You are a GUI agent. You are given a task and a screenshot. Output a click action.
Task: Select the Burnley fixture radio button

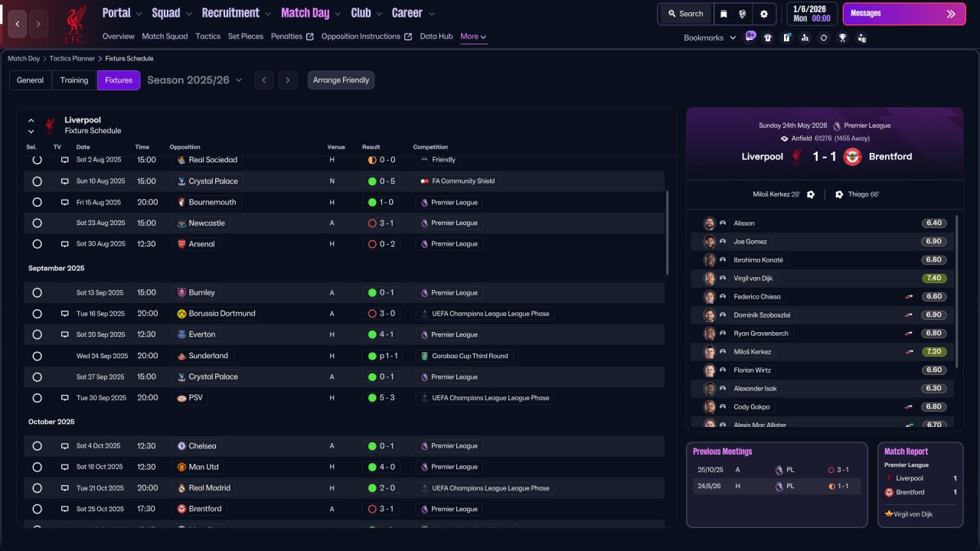tap(37, 293)
